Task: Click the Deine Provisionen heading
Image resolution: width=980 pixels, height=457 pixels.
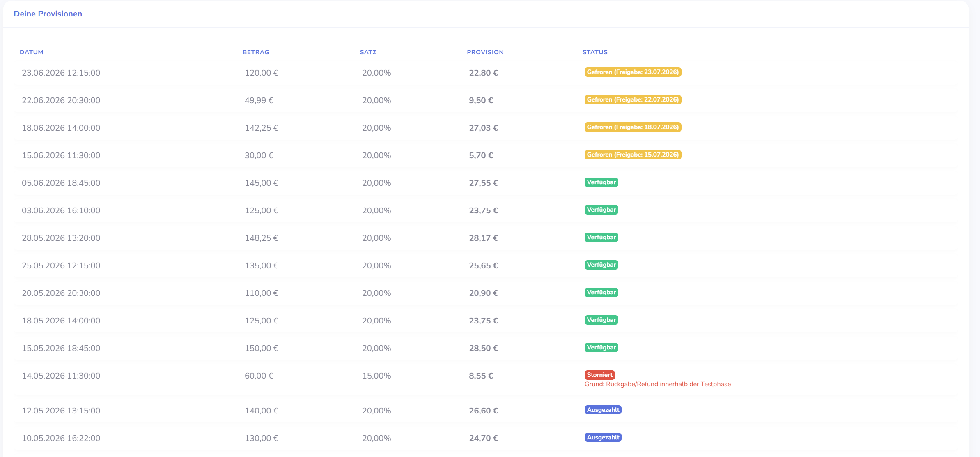Action: point(48,14)
